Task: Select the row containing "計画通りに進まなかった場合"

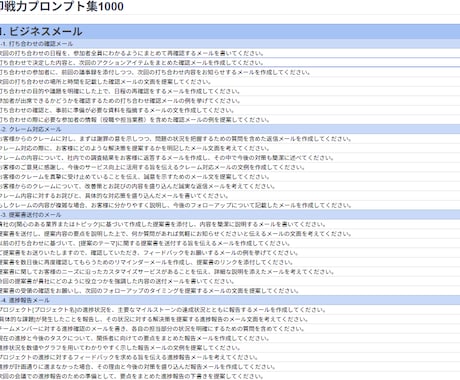Action: [230, 367]
